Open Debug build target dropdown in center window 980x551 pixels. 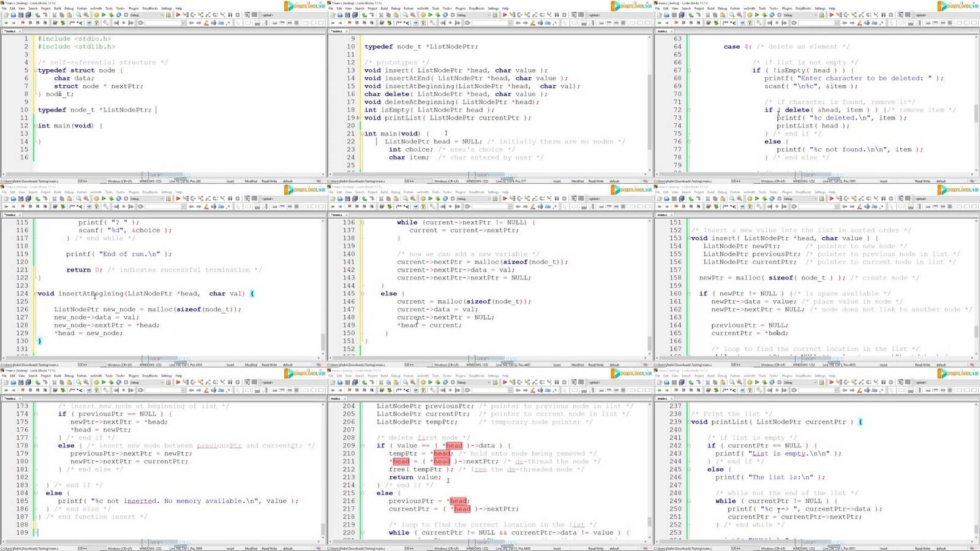click(473, 199)
